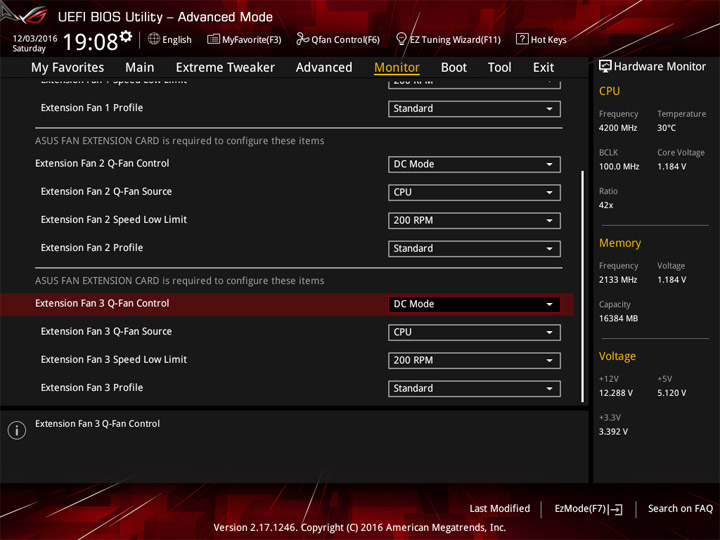Viewport: 720px width, 540px height.
Task: Open Extension Fan 2 Q-Fan Control dropdown
Action: coord(474,164)
